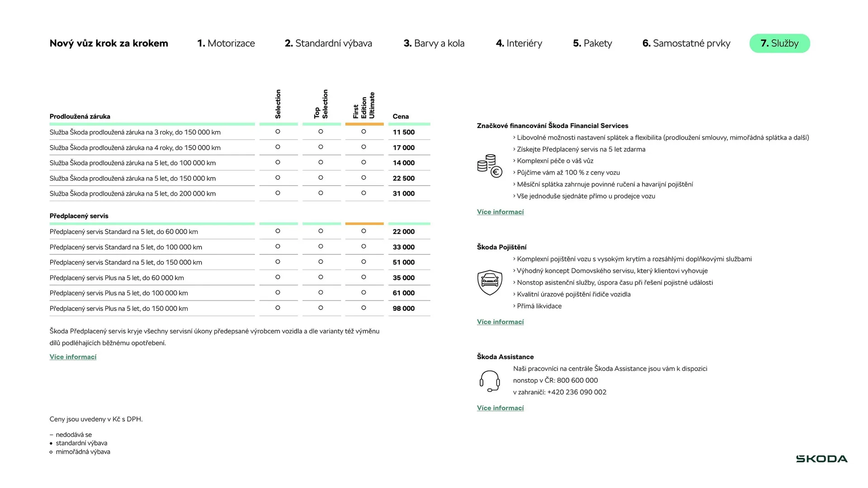
Task: Click 'Značkové financování Škoda Financial Services' heading
Action: point(552,126)
